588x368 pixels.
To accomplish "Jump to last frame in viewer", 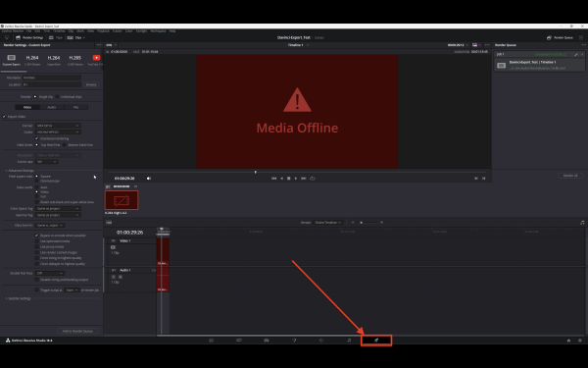I will click(304, 179).
